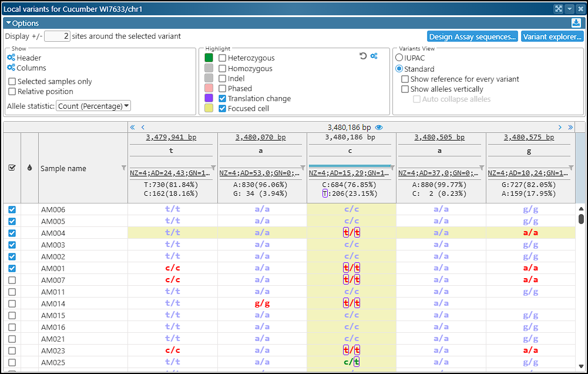
Task: Click the purple Translation change color swatch
Action: pyautogui.click(x=209, y=99)
